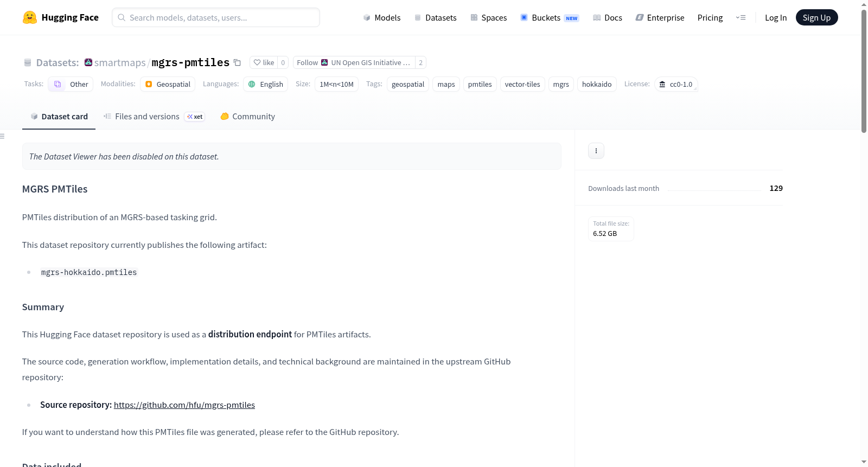The height and width of the screenshot is (467, 868).
Task: Click the xet badge on Files tab
Action: (x=195, y=117)
